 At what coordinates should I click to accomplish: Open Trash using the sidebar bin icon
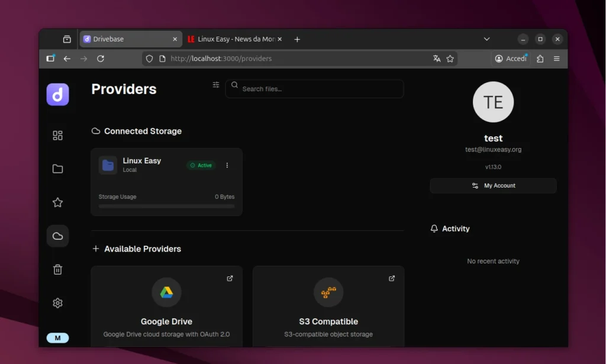pyautogui.click(x=57, y=269)
